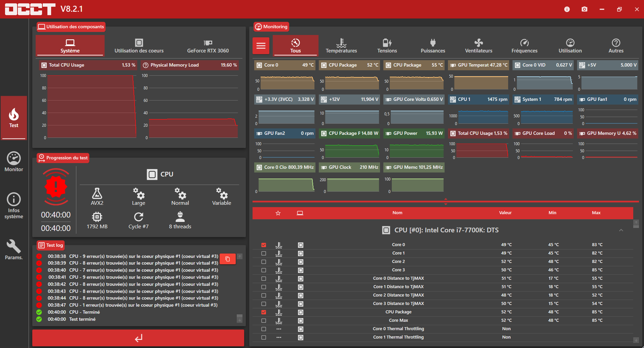Image resolution: width=644 pixels, height=348 pixels.
Task: Click the 1792 MB memory chip icon
Action: 97,217
